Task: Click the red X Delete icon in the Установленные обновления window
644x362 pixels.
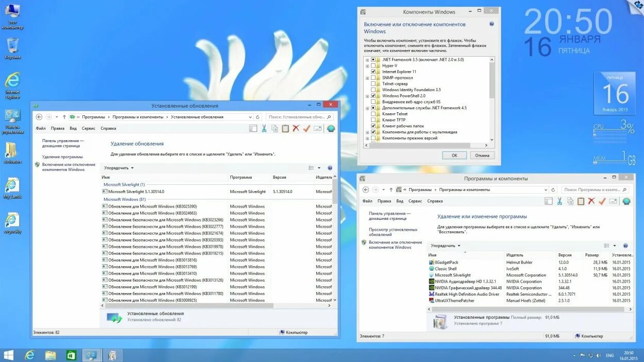Action: pyautogui.click(x=296, y=129)
